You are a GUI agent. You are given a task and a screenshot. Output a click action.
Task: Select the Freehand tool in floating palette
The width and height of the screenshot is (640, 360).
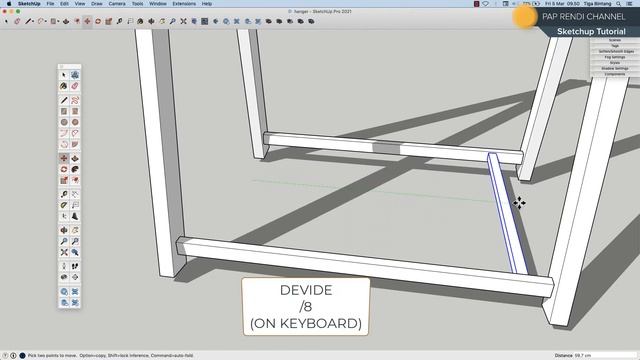75,100
